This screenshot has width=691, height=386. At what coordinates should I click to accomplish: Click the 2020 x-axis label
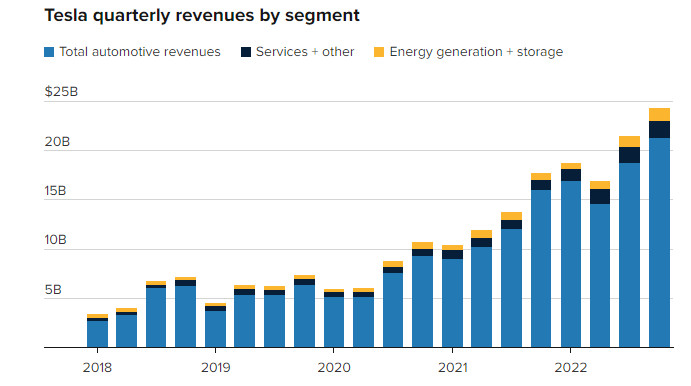(x=334, y=367)
